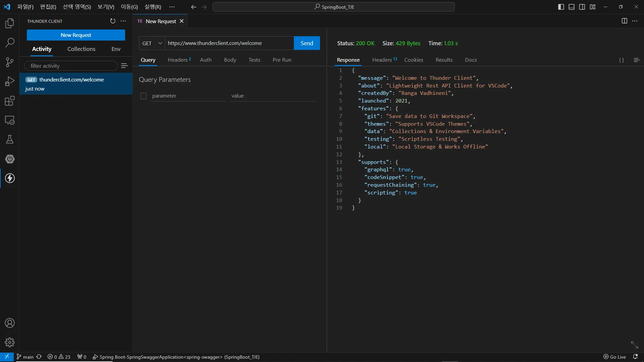Open the GET method dropdown
Screen dimensions: 644x362
152,43
